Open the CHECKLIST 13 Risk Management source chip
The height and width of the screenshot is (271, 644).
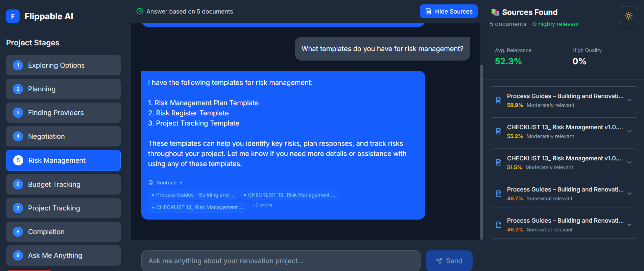(290, 195)
